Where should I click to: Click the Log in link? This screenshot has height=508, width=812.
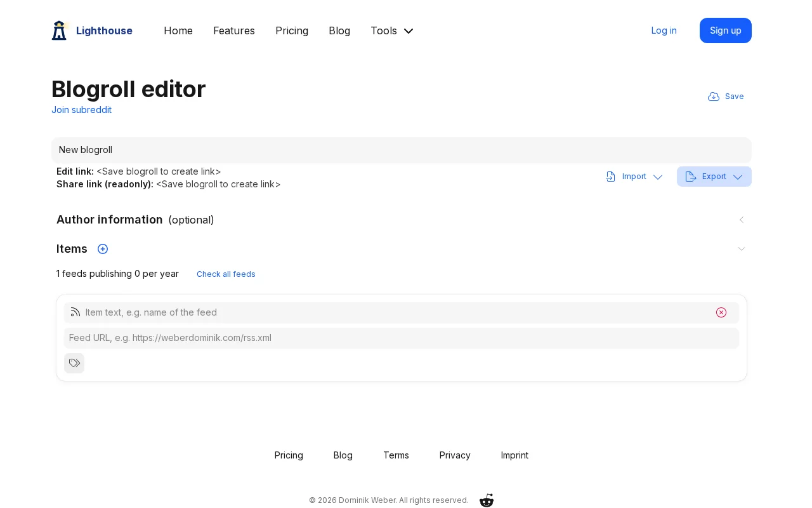coord(664,30)
